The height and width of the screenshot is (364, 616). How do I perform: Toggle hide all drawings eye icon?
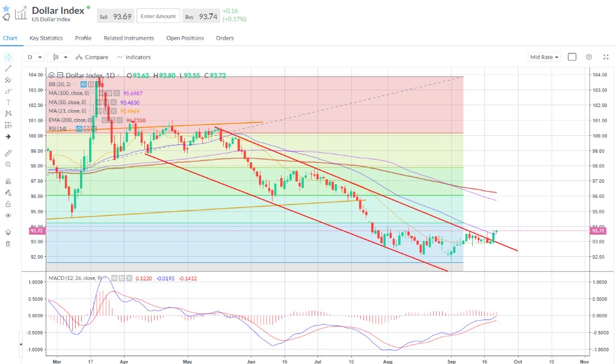pyautogui.click(x=8, y=215)
